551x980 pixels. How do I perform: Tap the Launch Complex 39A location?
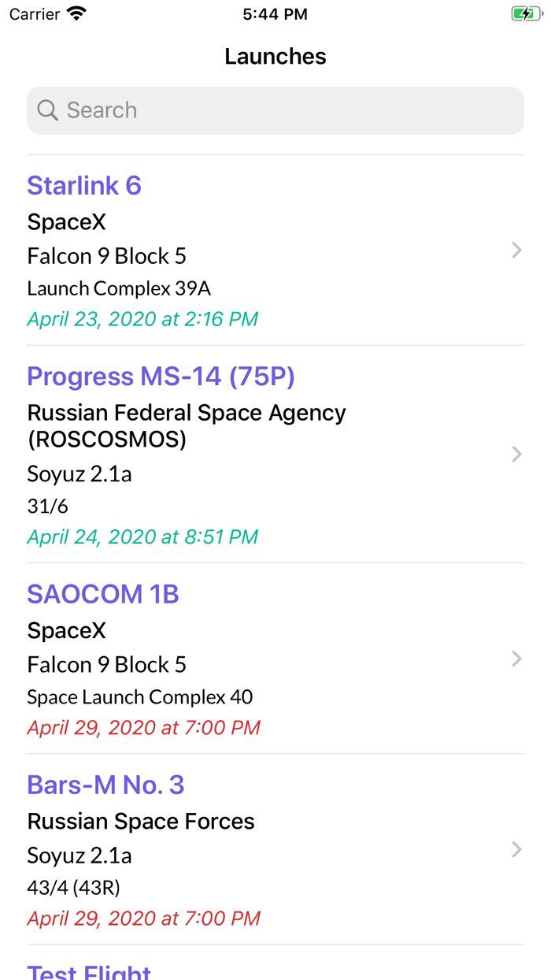pos(119,288)
